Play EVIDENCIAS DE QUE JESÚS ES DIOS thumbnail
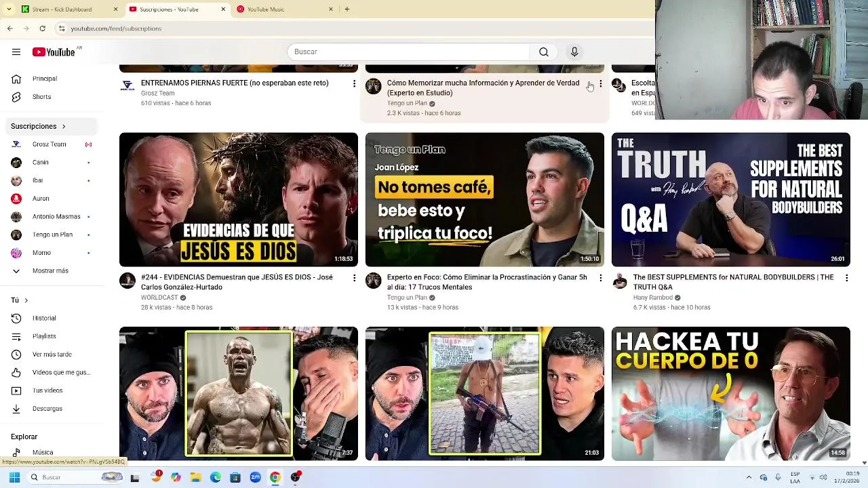Screen dimensions: 868x488 pos(239,199)
